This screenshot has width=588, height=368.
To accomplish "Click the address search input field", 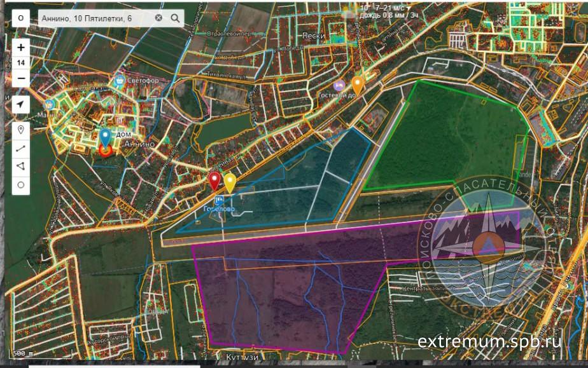I will [x=95, y=18].
